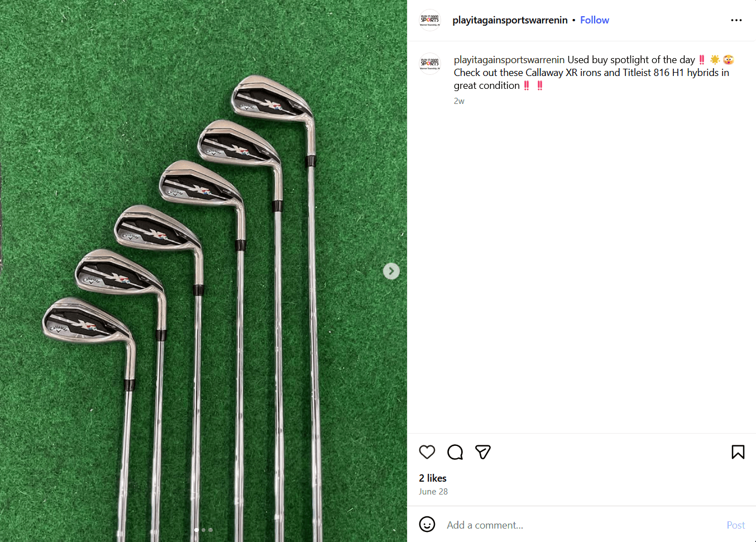Click the June 28 post date
This screenshot has width=756, height=542.
click(433, 492)
